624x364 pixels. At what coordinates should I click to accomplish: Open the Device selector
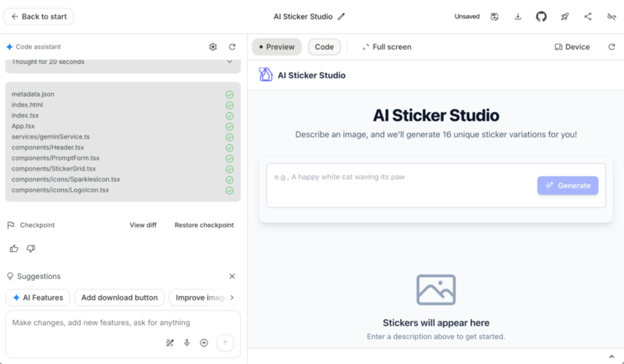tap(572, 47)
